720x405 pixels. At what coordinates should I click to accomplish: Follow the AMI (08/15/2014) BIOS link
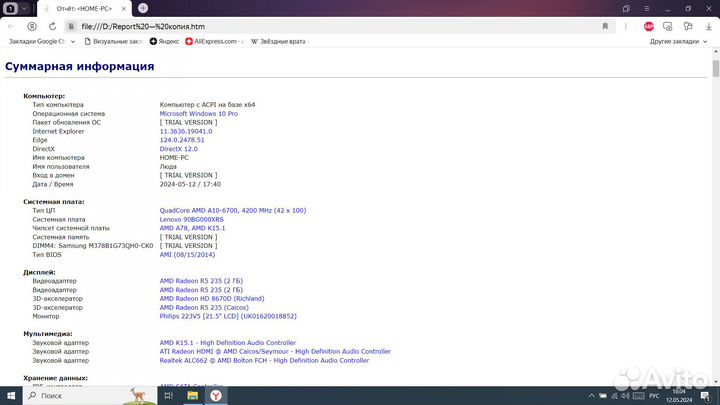(187, 255)
